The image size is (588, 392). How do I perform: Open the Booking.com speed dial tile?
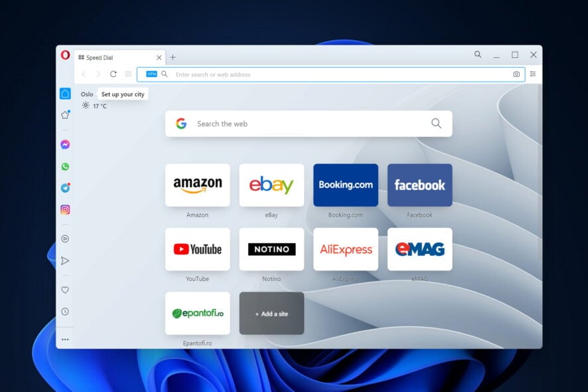tap(346, 185)
